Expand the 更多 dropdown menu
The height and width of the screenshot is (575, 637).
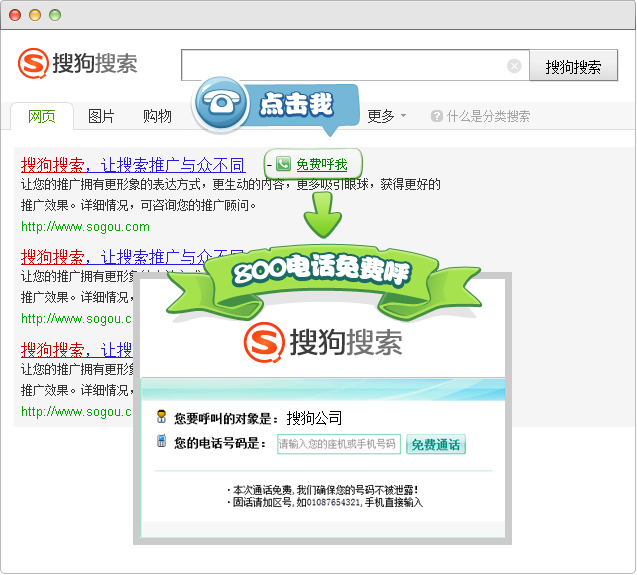point(386,116)
